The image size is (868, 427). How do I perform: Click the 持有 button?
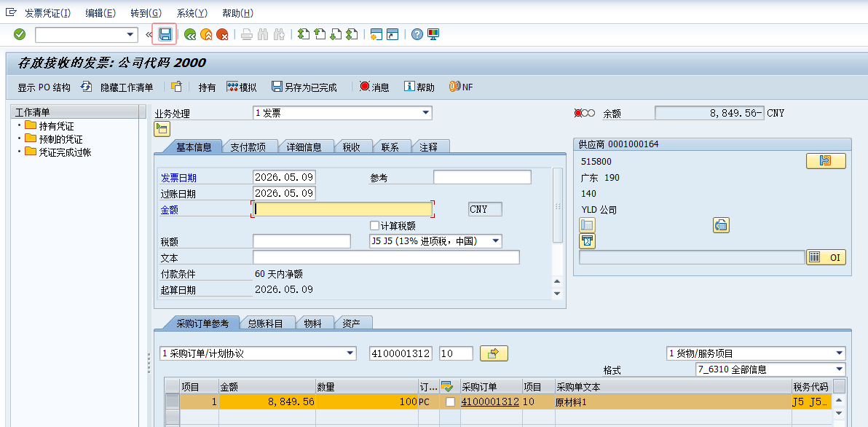[x=207, y=87]
